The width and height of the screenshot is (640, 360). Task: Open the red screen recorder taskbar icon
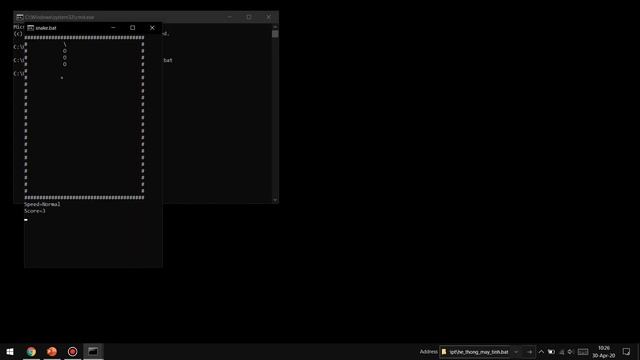pos(72,351)
